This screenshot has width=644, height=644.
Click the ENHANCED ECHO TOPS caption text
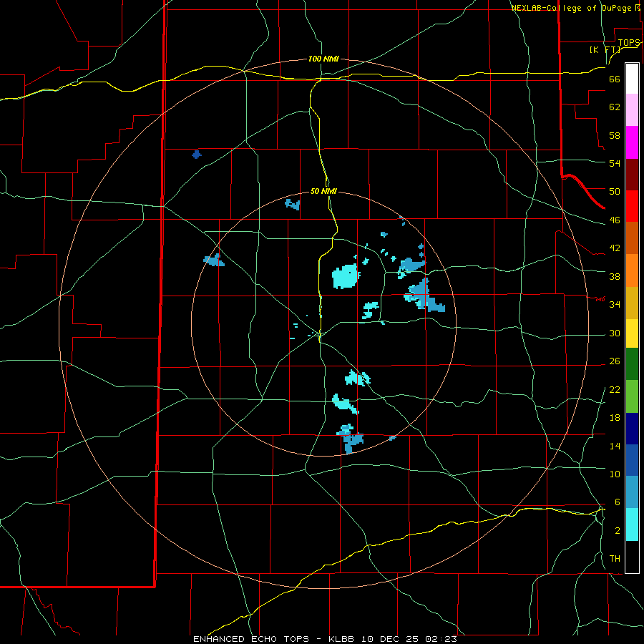tap(251, 639)
